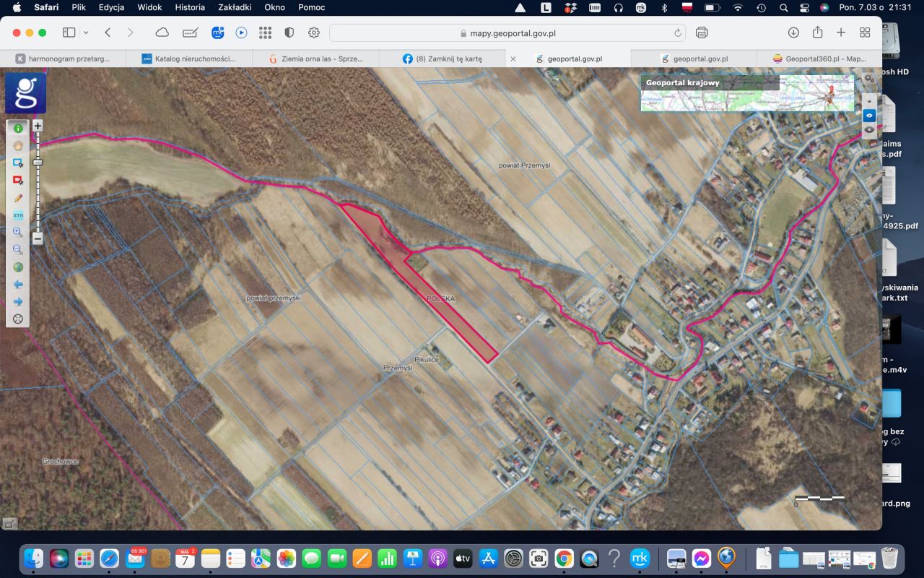This screenshot has width=924, height=578.
Task: Open the Okno menu
Action: coord(274,7)
